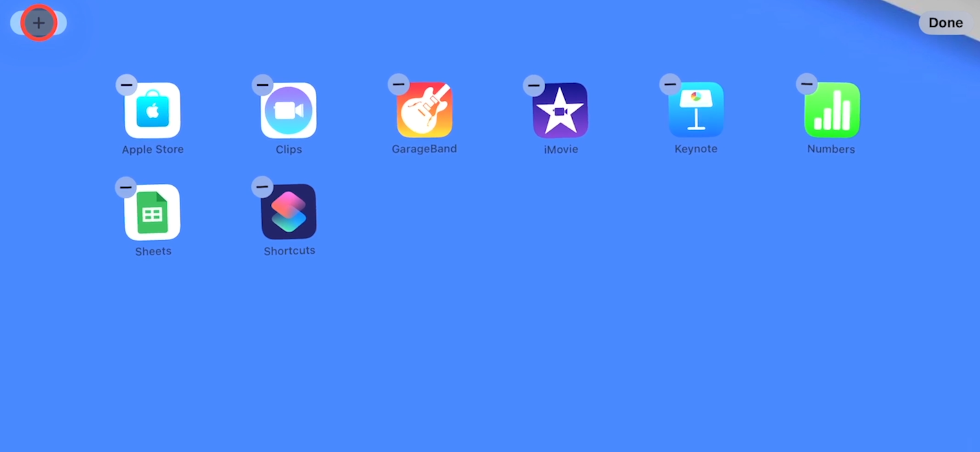Remove Keynote with its minus badge

pyautogui.click(x=670, y=84)
